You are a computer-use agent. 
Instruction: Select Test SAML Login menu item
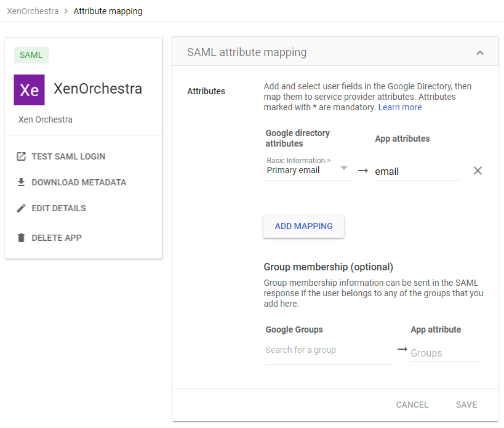pyautogui.click(x=68, y=156)
